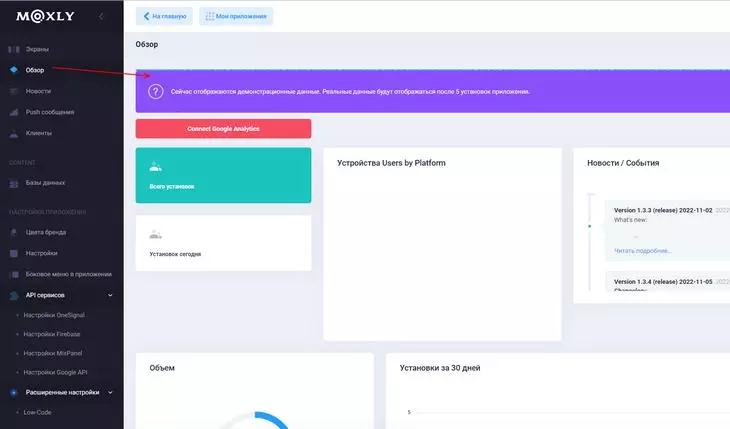Open Базы данных
Image resolution: width=730 pixels, height=429 pixels.
click(45, 183)
